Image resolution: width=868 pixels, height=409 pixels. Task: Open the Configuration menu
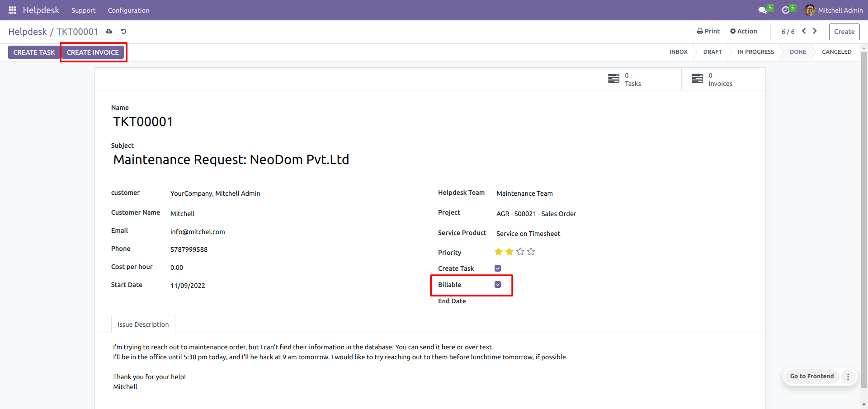pyautogui.click(x=128, y=10)
